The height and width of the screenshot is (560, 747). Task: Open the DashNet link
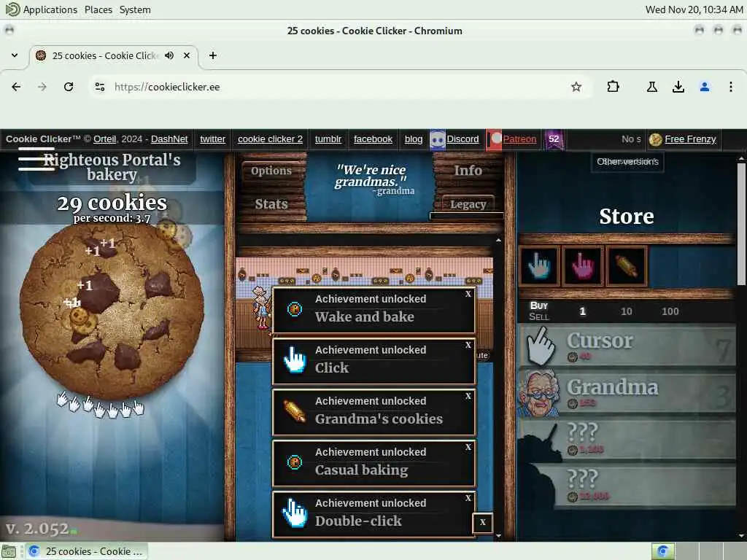point(169,139)
